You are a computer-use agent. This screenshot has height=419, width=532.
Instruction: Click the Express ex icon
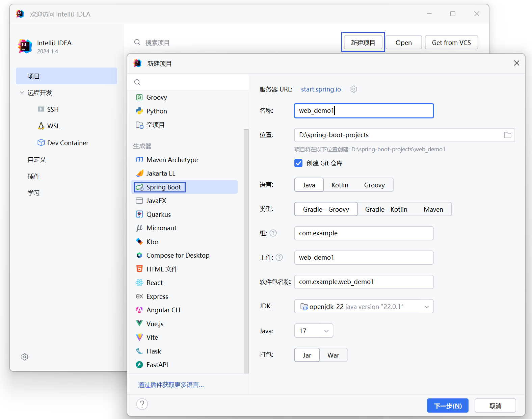(x=139, y=296)
